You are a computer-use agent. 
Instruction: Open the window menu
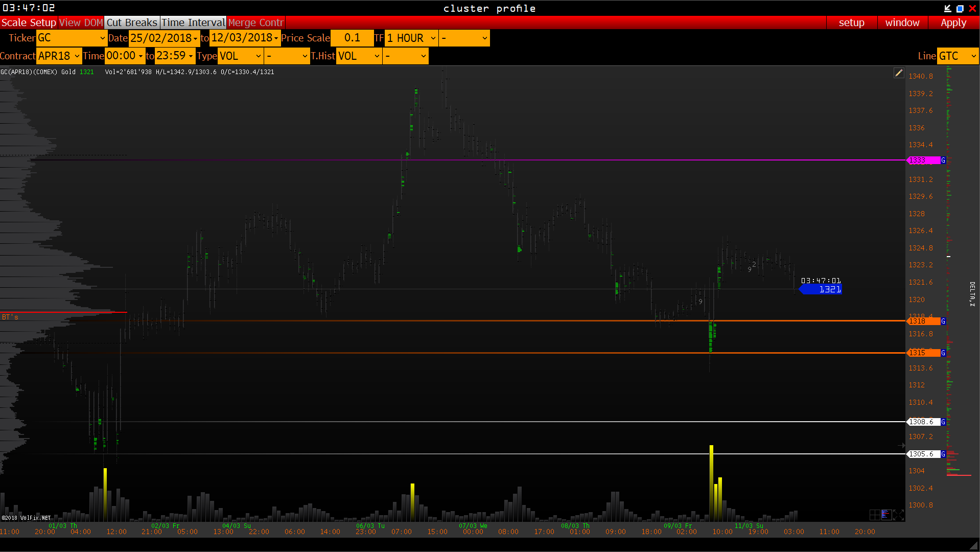(902, 22)
